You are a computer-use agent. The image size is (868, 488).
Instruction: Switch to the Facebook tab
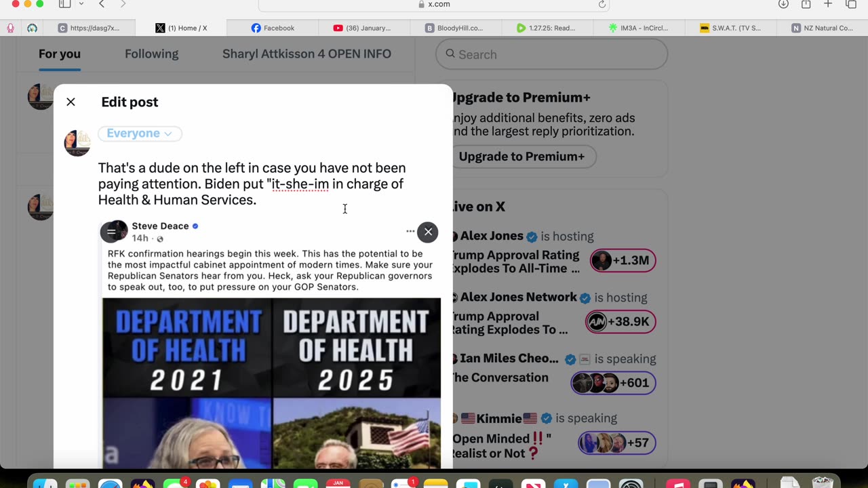273,28
